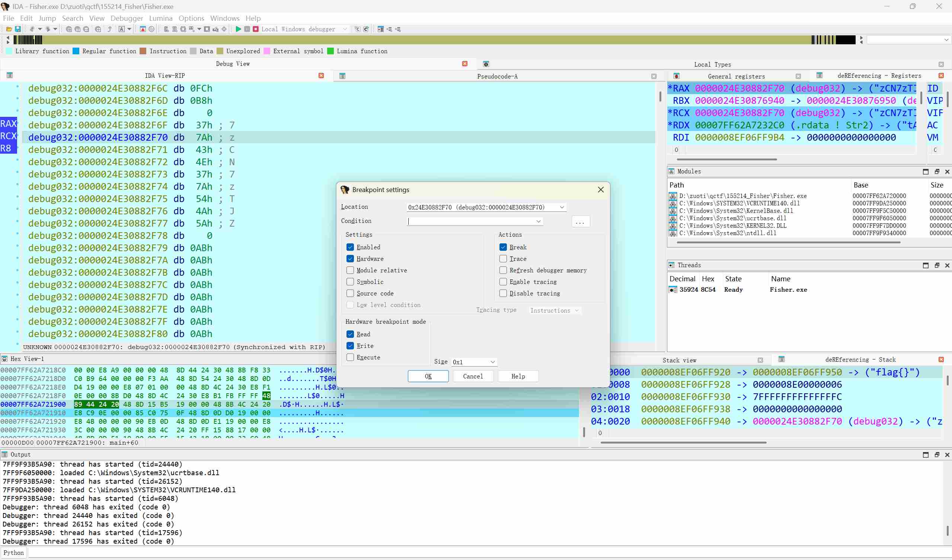Image resolution: width=952 pixels, height=560 pixels.
Task: Enable the Execute breakpoint mode checkbox
Action: [x=350, y=357]
